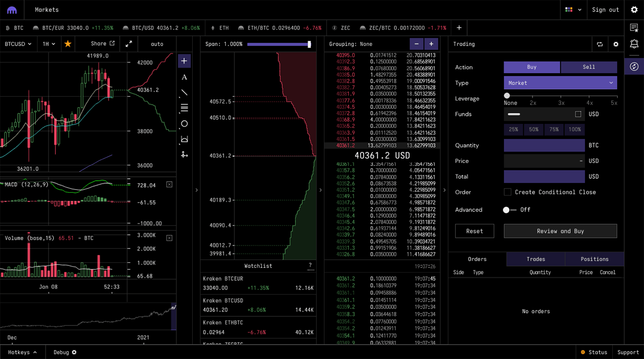
Task: Collapse panel arrow before Trading panel
Action: click(x=444, y=190)
